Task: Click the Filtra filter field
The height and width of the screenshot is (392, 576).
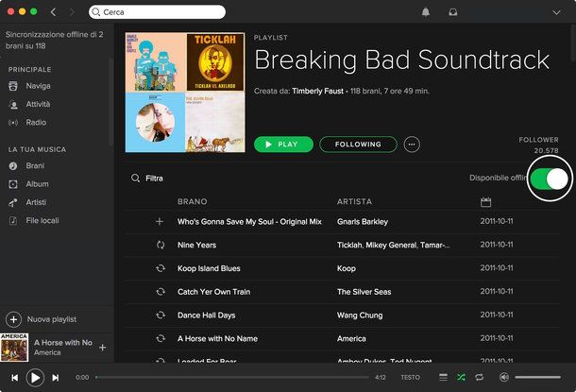Action: point(154,179)
